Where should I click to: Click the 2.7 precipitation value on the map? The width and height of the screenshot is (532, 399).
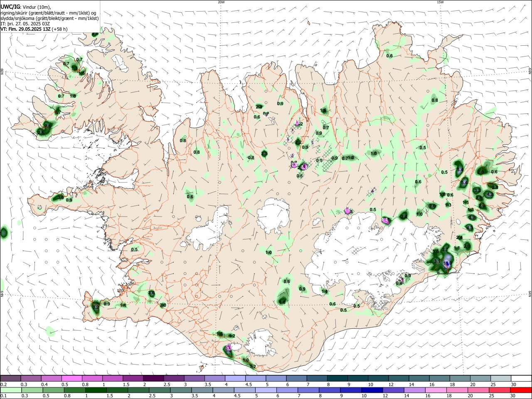[x=445, y=249]
